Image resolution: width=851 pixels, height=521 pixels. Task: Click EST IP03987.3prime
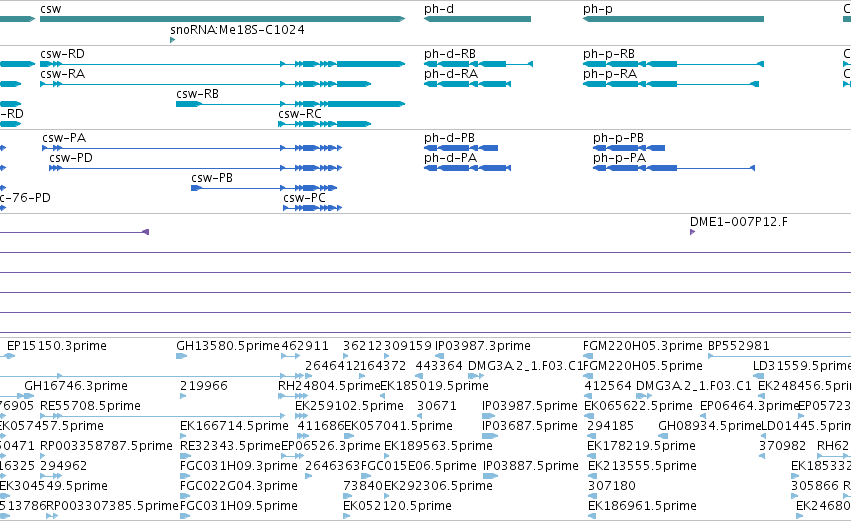point(483,346)
